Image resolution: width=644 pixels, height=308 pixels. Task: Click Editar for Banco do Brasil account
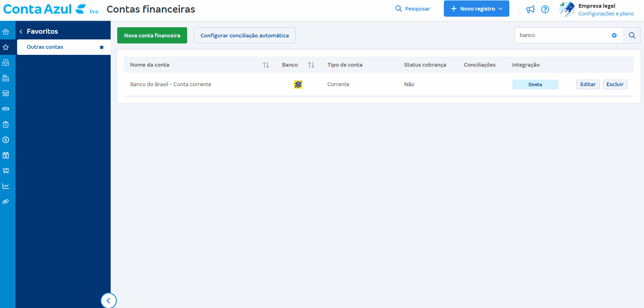587,85
